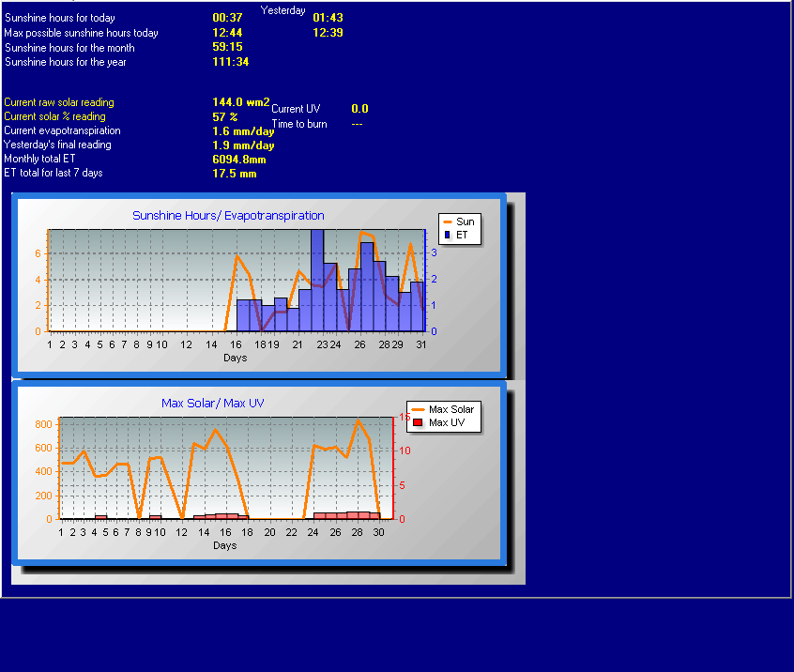The width and height of the screenshot is (794, 672).
Task: Click yesterday's 01:43 sunshine value
Action: click(328, 18)
